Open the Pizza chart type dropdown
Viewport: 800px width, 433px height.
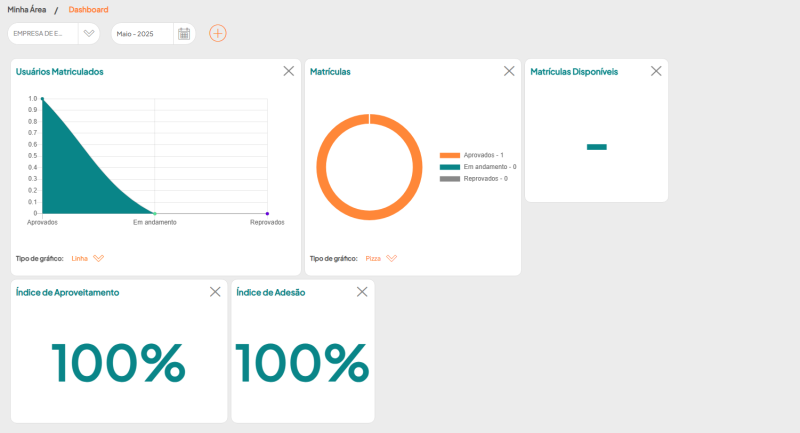[x=381, y=259]
